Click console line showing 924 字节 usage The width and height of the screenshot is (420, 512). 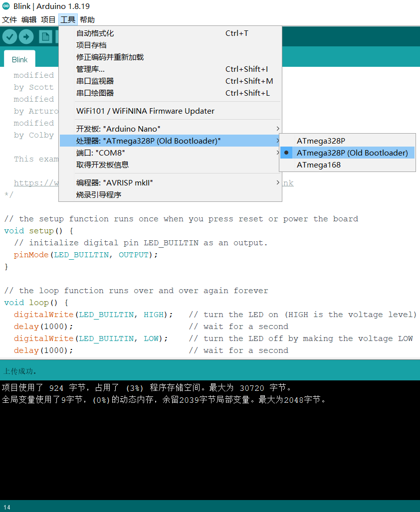(x=146, y=387)
